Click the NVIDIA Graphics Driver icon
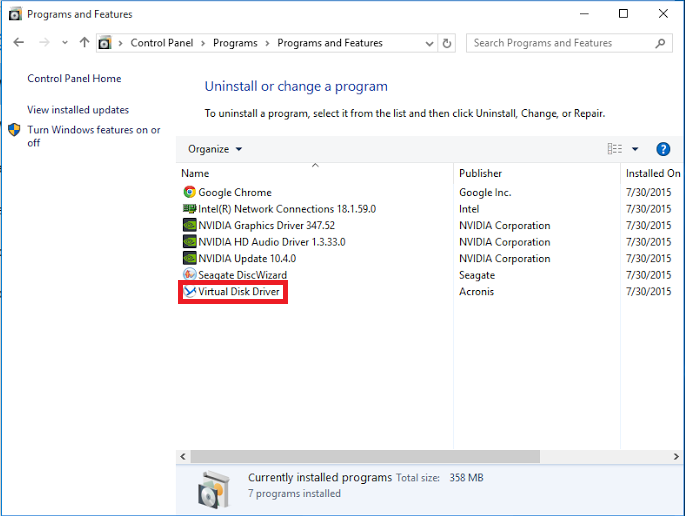Viewport: 686px width, 517px height. pos(189,225)
